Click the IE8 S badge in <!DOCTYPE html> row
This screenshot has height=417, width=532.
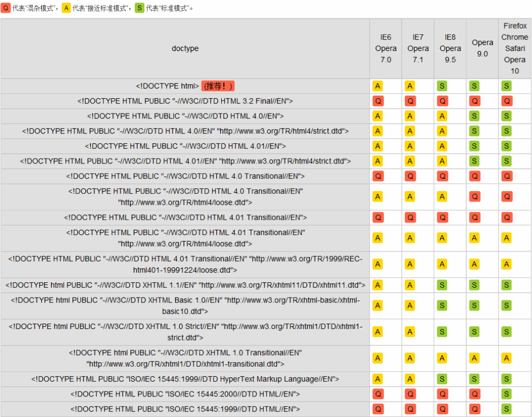tap(442, 86)
